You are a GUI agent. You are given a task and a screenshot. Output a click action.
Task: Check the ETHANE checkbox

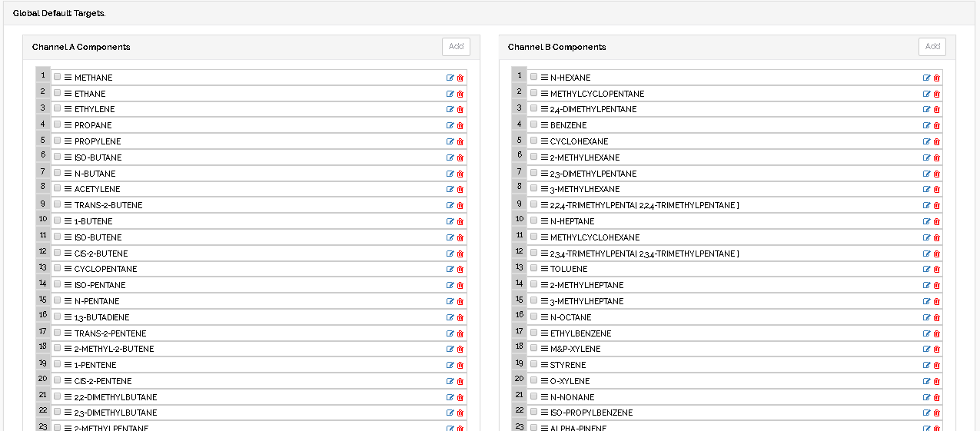(x=58, y=93)
